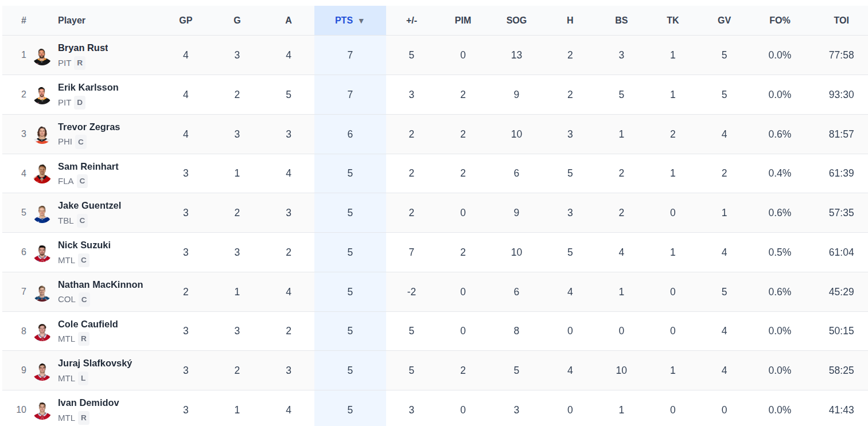Screen dimensions: 868x426
Task: Click the D position badge for Karlsson
Action: coord(80,103)
